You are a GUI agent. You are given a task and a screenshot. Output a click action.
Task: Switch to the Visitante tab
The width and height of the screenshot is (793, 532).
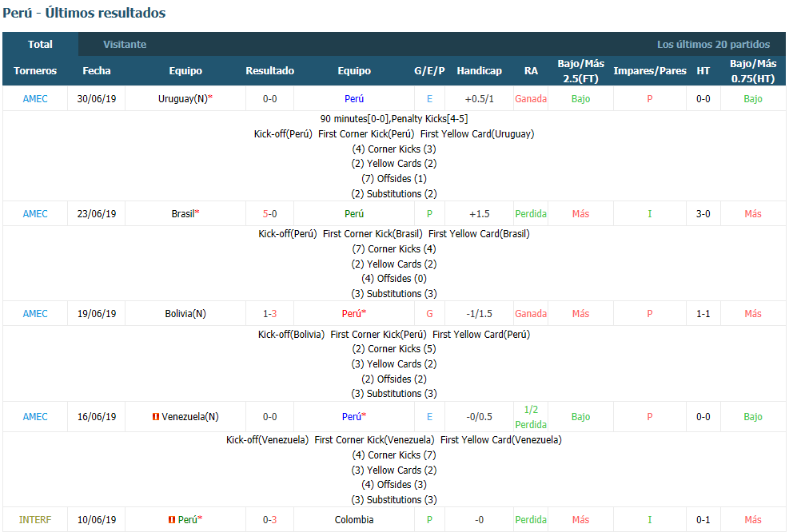coord(125,44)
